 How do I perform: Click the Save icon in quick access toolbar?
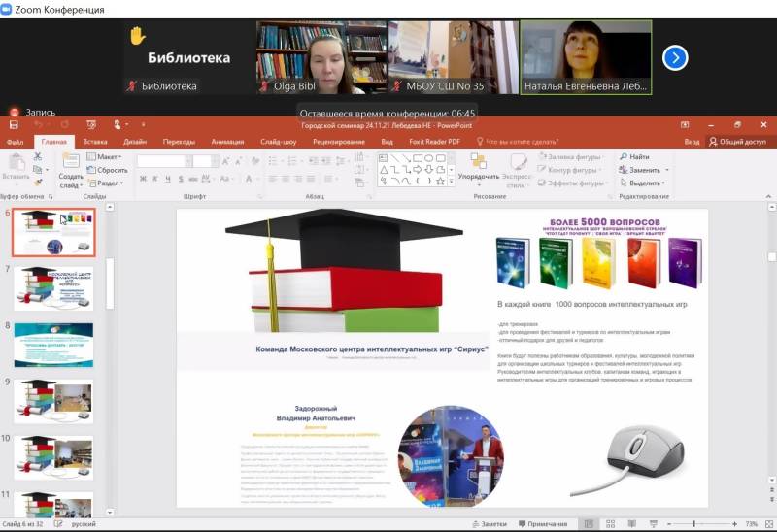click(14, 124)
